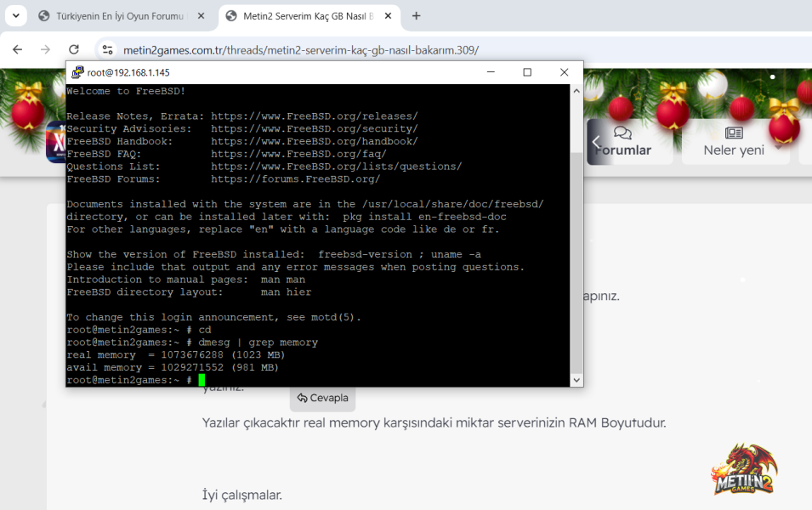Screen dimensions: 812x510
Task: Click the address bar URL field
Action: 300,49
